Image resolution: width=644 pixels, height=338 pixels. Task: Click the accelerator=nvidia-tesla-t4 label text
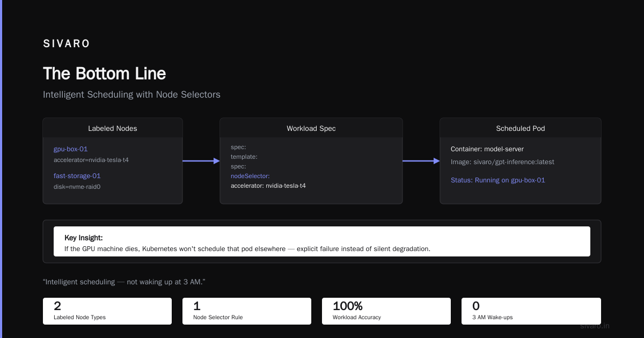point(91,160)
